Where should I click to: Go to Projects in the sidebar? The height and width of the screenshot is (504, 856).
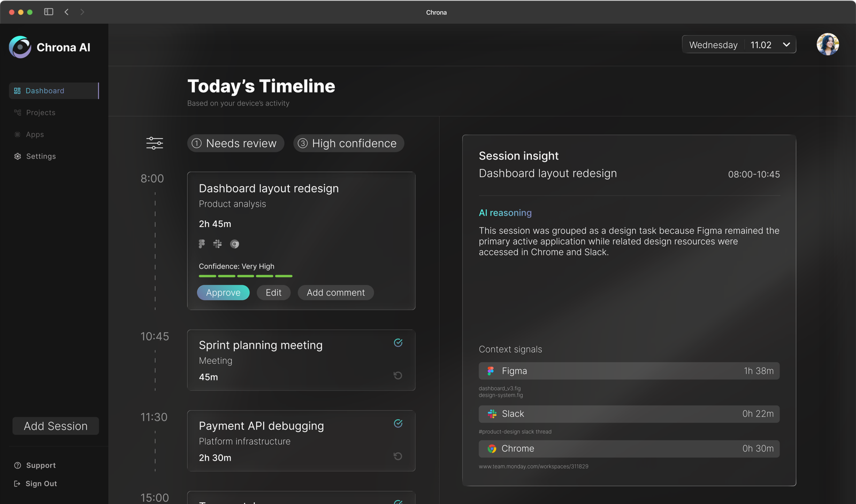click(x=41, y=112)
